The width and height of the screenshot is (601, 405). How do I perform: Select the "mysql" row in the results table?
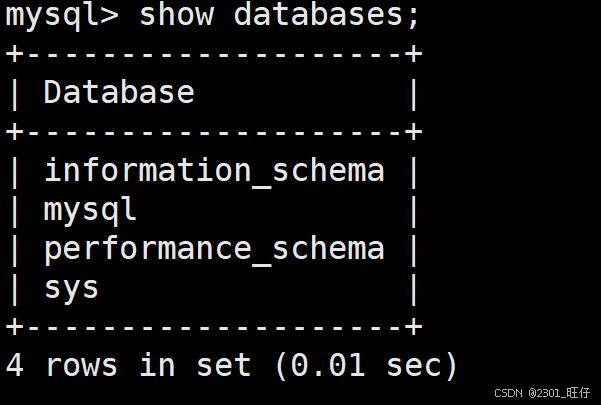(x=90, y=210)
